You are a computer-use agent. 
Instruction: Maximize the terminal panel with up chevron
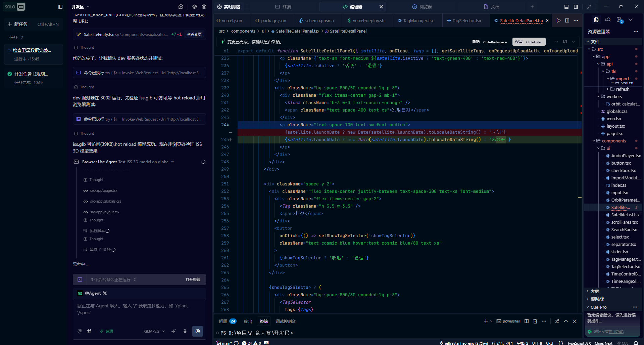click(566, 321)
